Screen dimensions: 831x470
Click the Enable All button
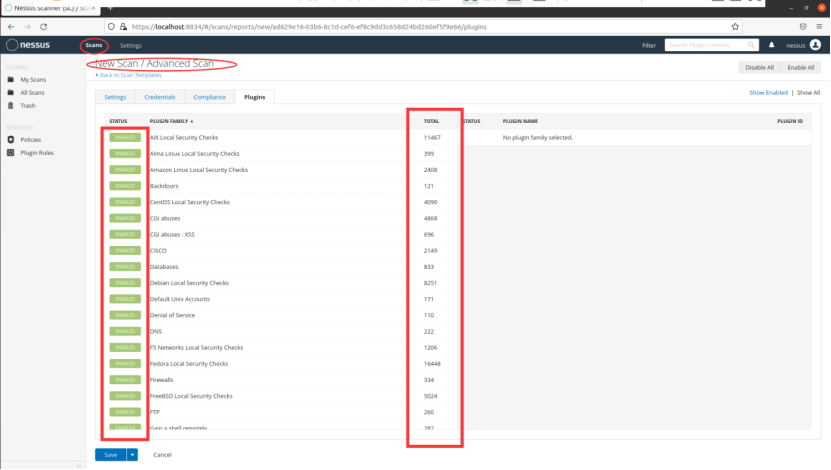(x=801, y=67)
